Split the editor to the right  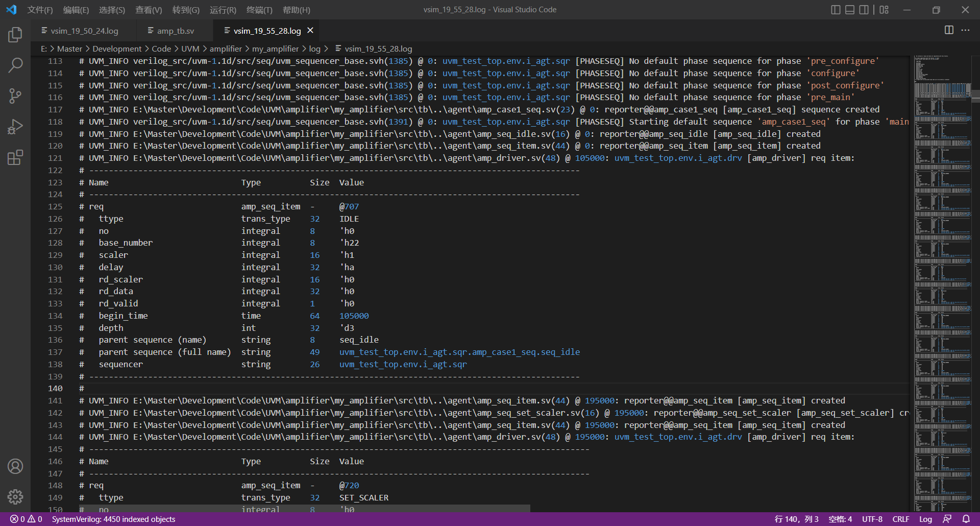tap(949, 30)
